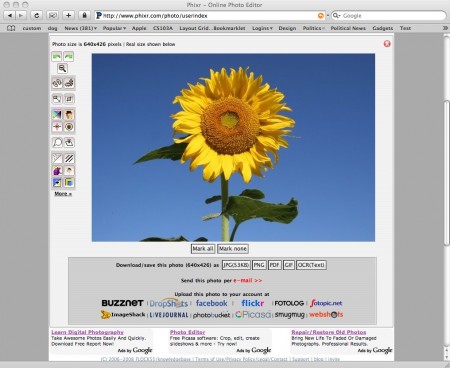Click the plus add bookmark button
The width and height of the screenshot is (450, 368).
pyautogui.click(x=68, y=15)
